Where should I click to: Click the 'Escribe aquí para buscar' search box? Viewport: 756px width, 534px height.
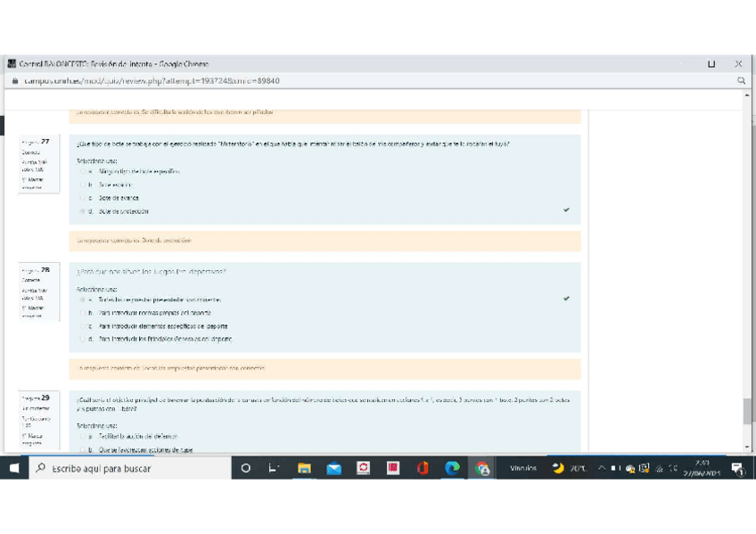(125, 468)
